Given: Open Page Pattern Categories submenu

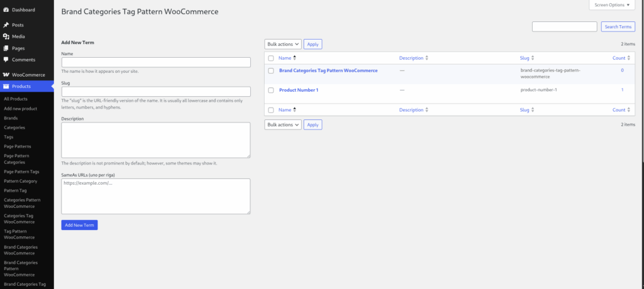Looking at the screenshot, I should [x=16, y=159].
